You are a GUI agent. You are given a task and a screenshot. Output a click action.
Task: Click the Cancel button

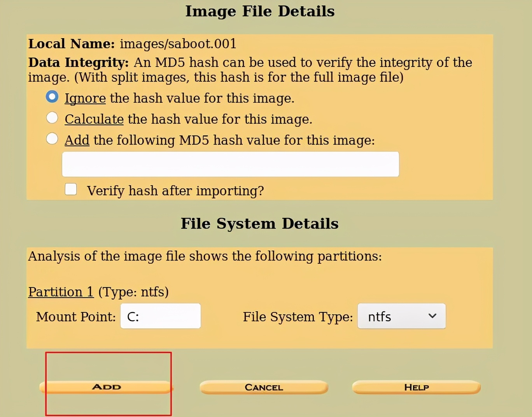coord(264,387)
